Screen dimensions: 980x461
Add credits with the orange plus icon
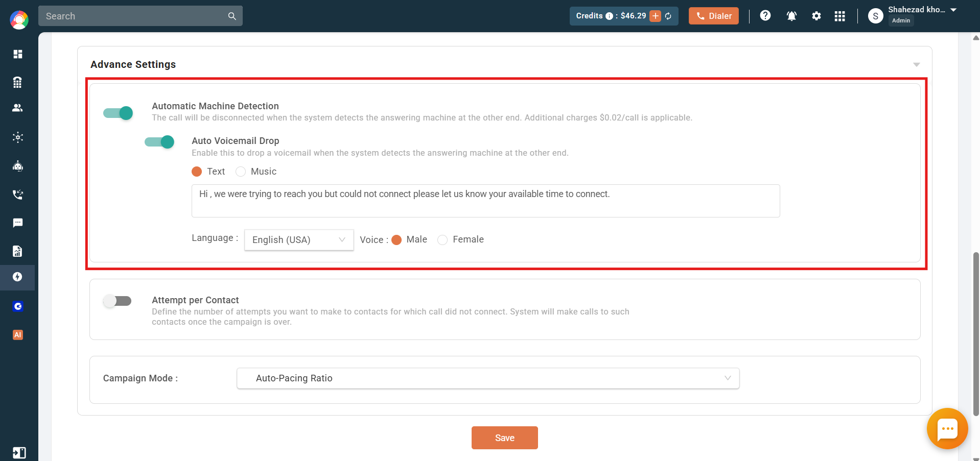(656, 16)
